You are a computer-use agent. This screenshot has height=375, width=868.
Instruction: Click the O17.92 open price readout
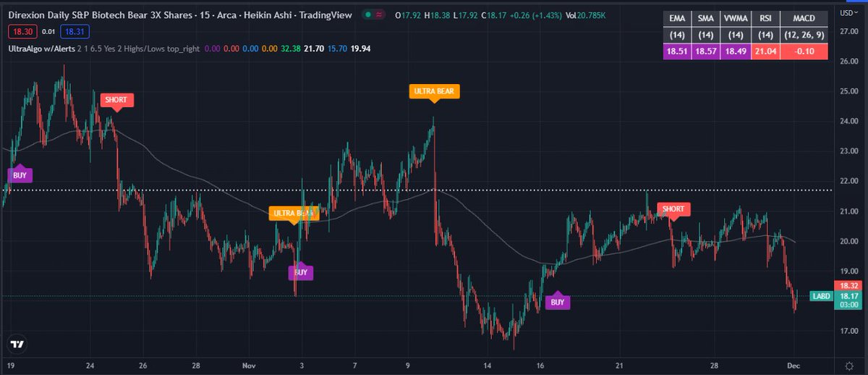(x=408, y=14)
